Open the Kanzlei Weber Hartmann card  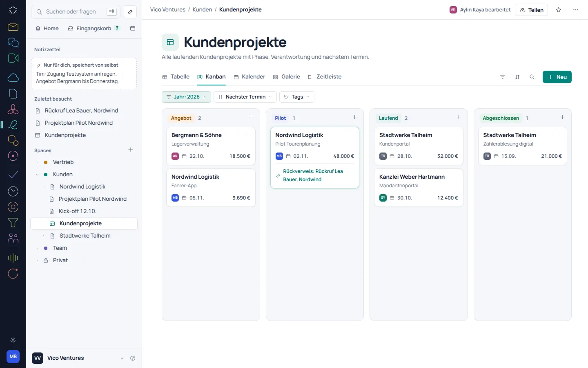(419, 187)
